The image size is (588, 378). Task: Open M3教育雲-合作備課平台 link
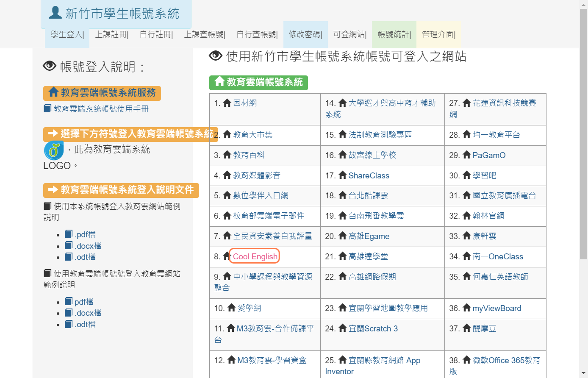(264, 334)
